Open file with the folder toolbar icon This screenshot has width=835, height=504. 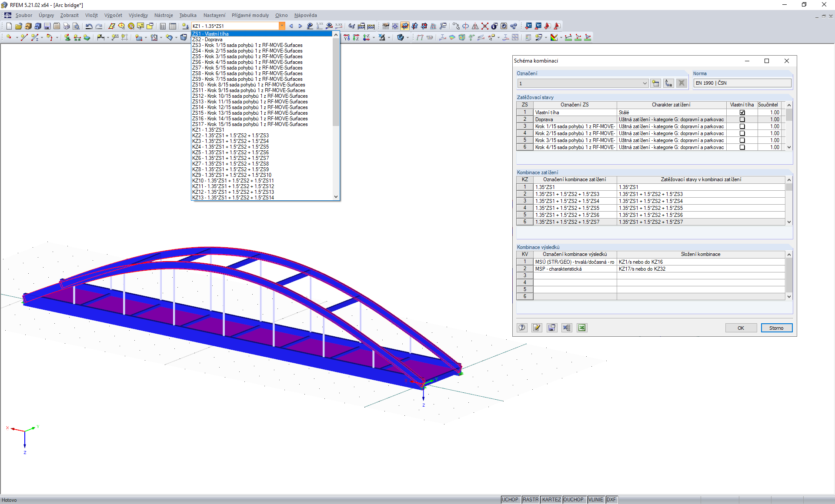click(x=18, y=27)
